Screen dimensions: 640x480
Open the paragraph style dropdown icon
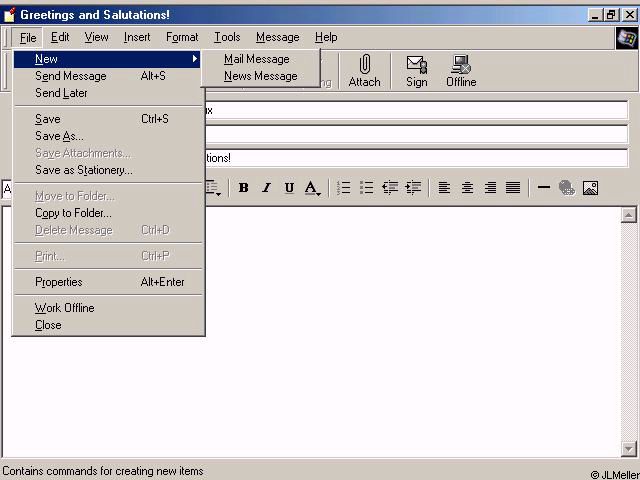213,188
